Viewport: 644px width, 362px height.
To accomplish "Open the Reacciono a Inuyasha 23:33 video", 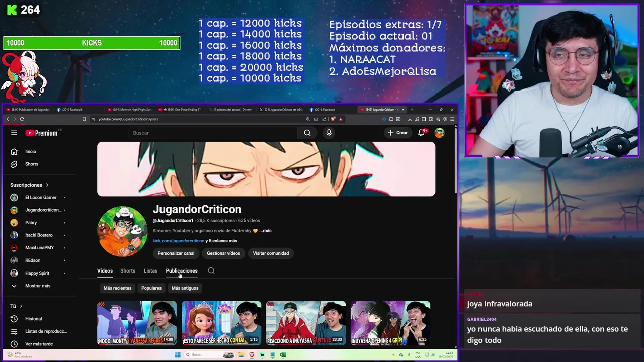I will pyautogui.click(x=306, y=323).
